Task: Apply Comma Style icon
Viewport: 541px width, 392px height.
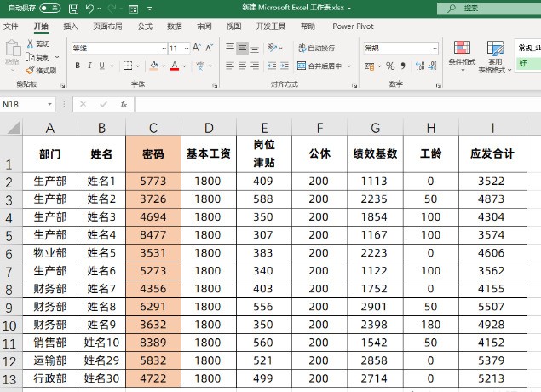Action: pyautogui.click(x=403, y=66)
